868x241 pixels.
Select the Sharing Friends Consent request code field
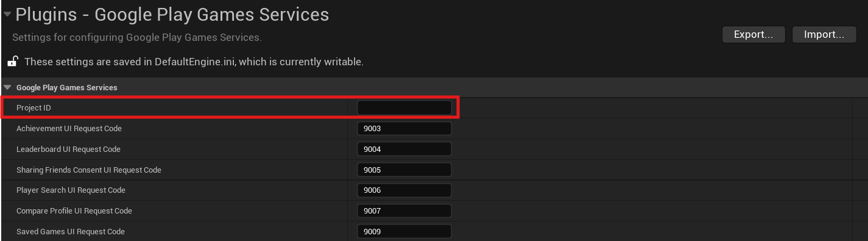(404, 170)
